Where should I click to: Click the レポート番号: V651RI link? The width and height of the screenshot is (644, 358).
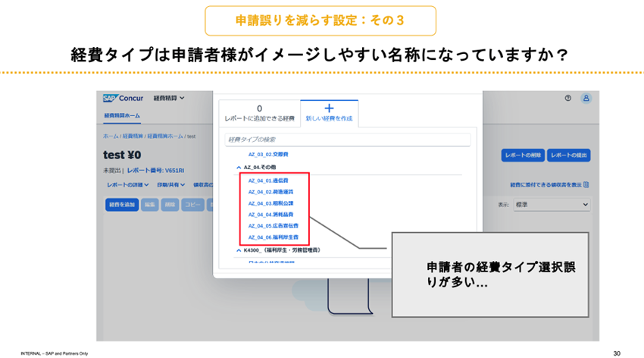155,171
